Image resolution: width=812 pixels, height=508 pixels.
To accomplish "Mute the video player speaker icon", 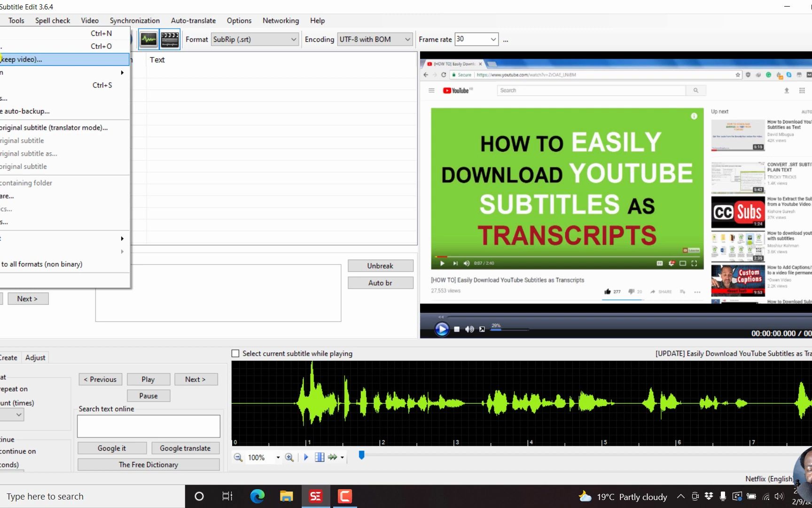I will coord(469,329).
